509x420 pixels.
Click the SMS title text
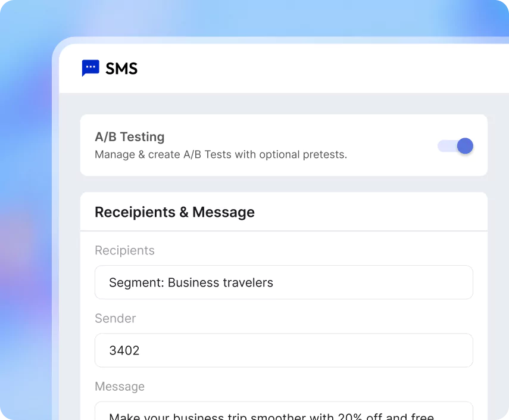121,69
